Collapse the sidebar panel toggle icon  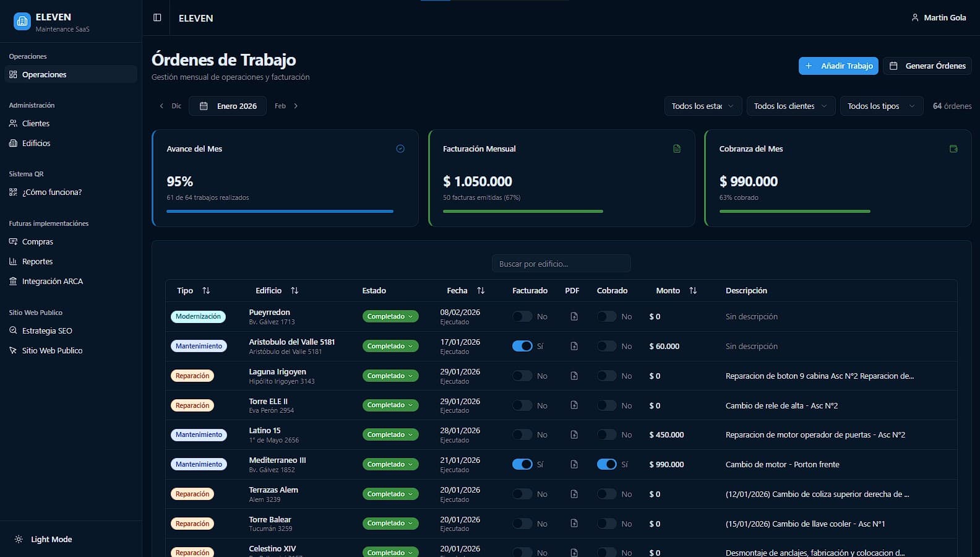[x=157, y=18]
